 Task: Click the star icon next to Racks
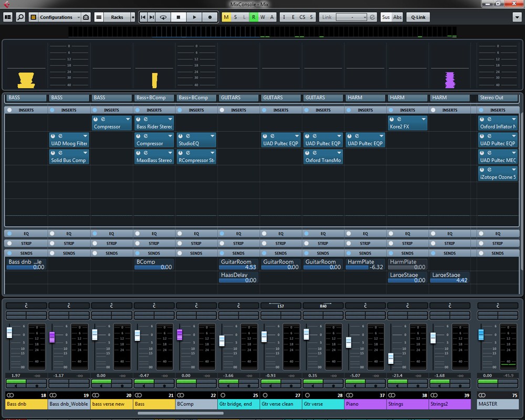pos(133,17)
